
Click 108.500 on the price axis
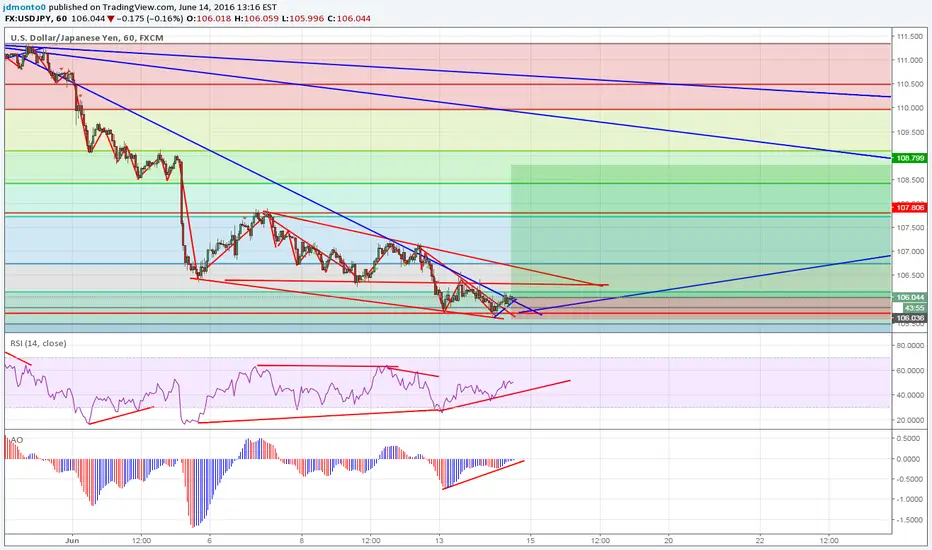(x=910, y=180)
